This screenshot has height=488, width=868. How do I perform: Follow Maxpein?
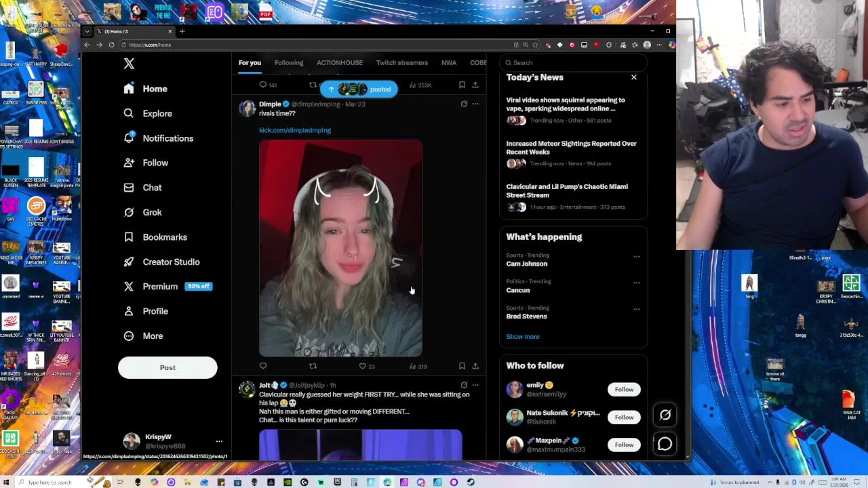624,445
